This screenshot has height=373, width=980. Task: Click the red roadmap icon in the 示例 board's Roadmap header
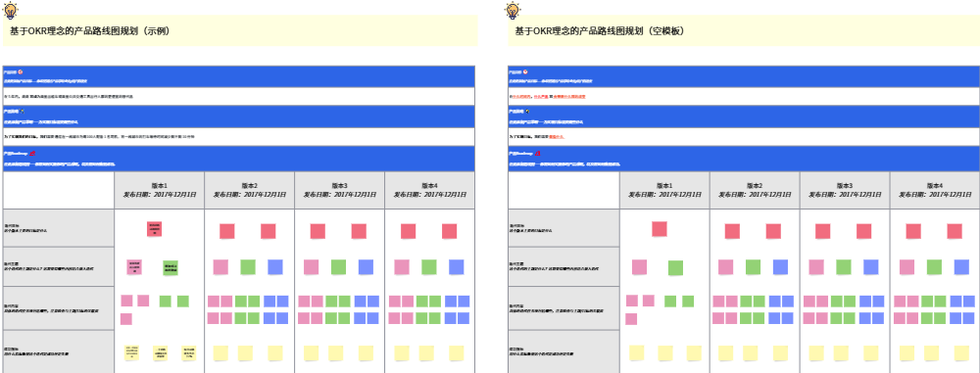click(x=32, y=153)
